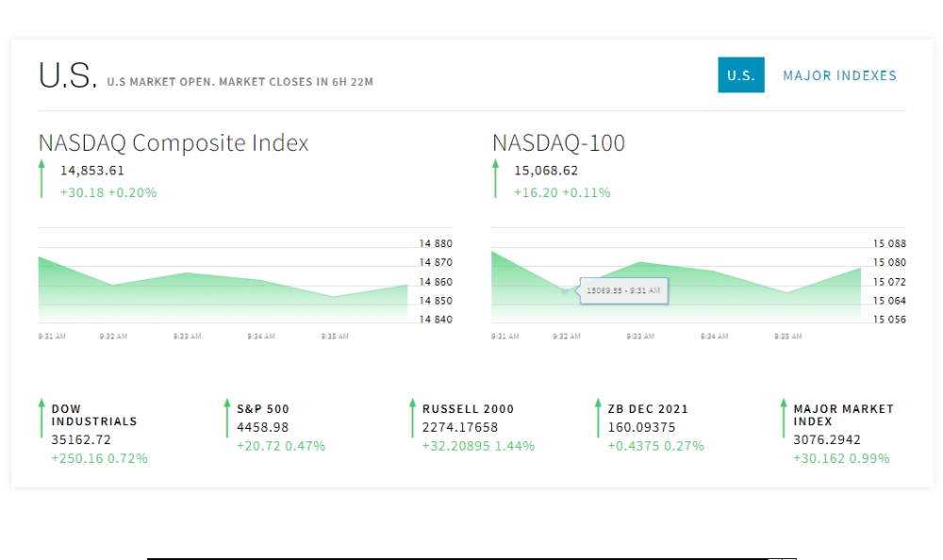Click the 15 088 axis label
Viewport: 943px width, 560px height.
[889, 243]
